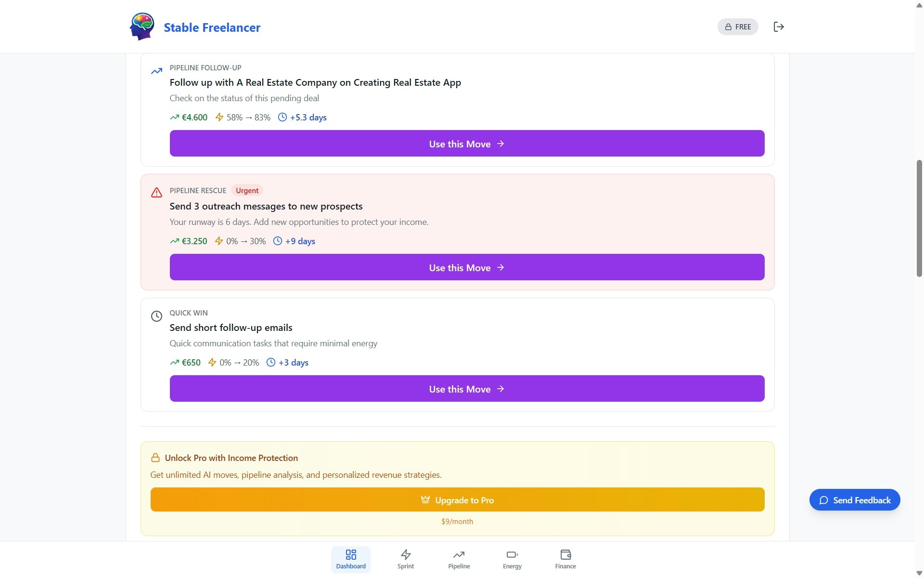924x578 pixels.
Task: Click the Stable Freelancer brain logo
Action: pyautogui.click(x=141, y=26)
